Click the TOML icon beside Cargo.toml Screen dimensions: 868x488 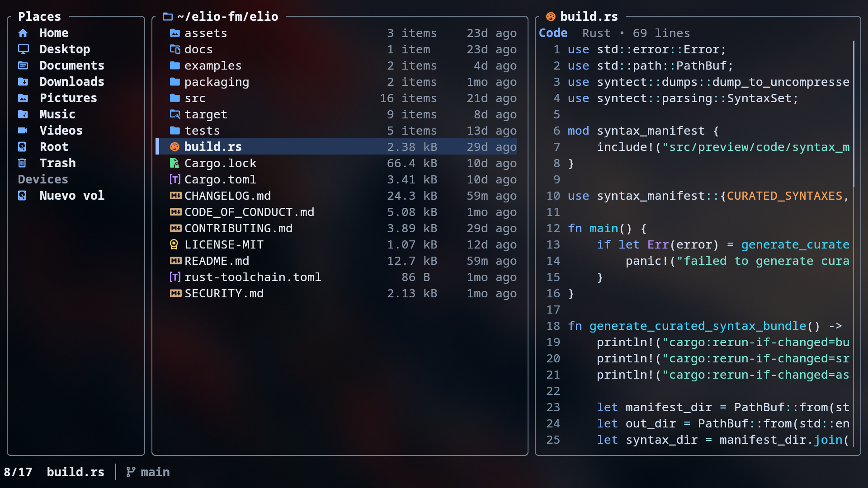pos(175,179)
